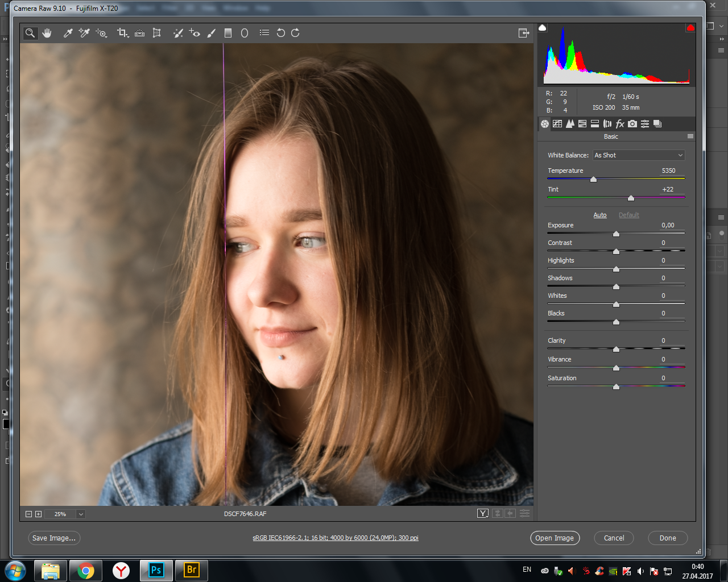Toggle highlight clipping warning in histogram
Image resolution: width=728 pixels, height=582 pixels.
690,28
